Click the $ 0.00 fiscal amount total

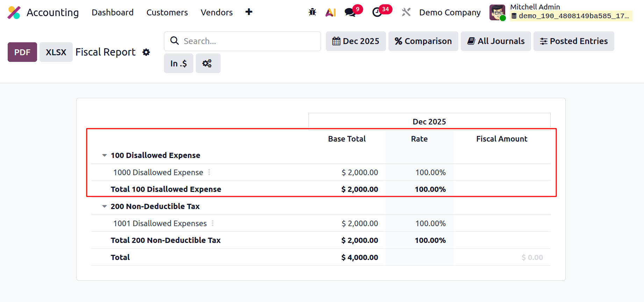[532, 257]
